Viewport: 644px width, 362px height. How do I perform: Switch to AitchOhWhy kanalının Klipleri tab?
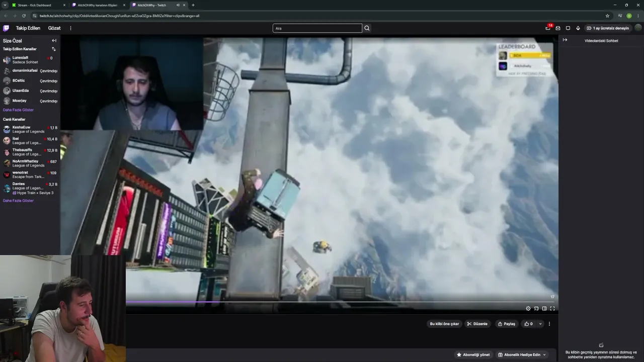pyautogui.click(x=99, y=5)
